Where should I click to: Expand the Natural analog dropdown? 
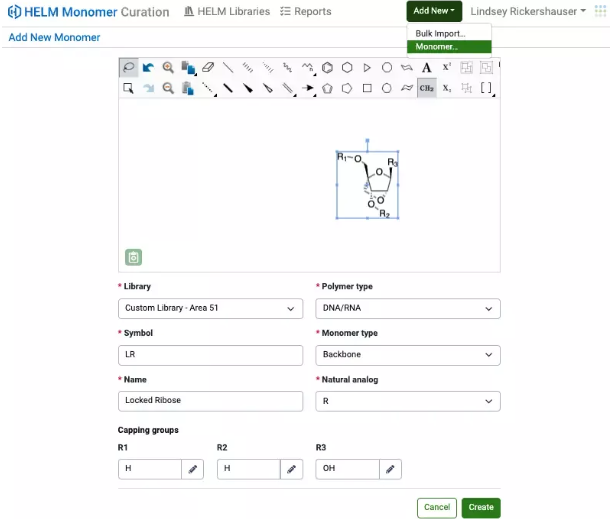coord(408,401)
